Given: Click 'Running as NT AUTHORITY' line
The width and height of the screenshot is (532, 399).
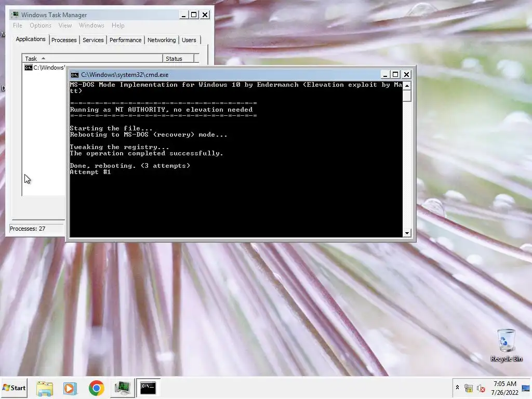Looking at the screenshot, I should 161,110.
